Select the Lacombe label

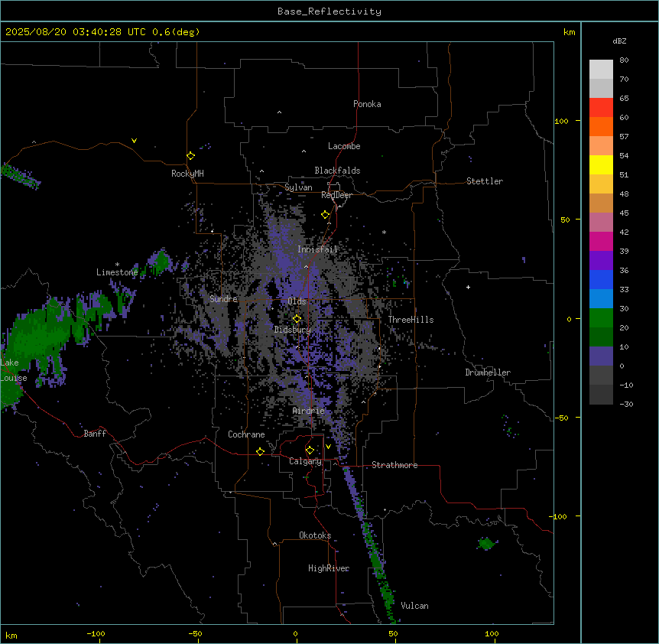344,146
